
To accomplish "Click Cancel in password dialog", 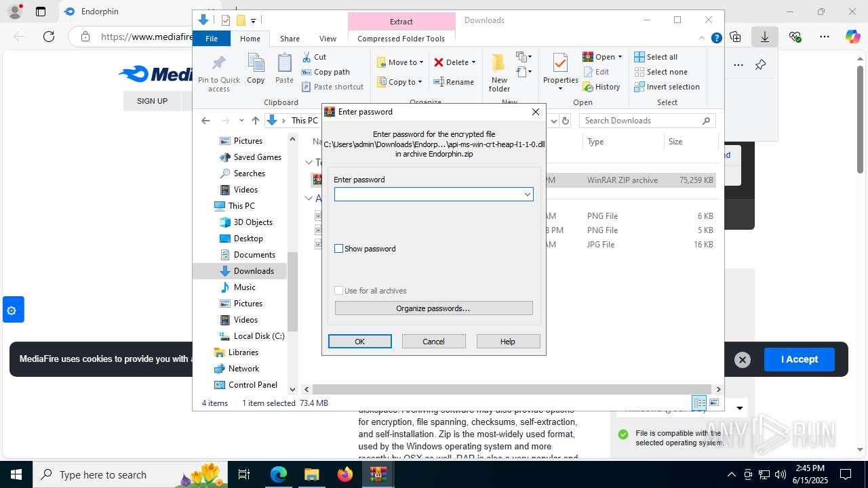I will pos(433,342).
